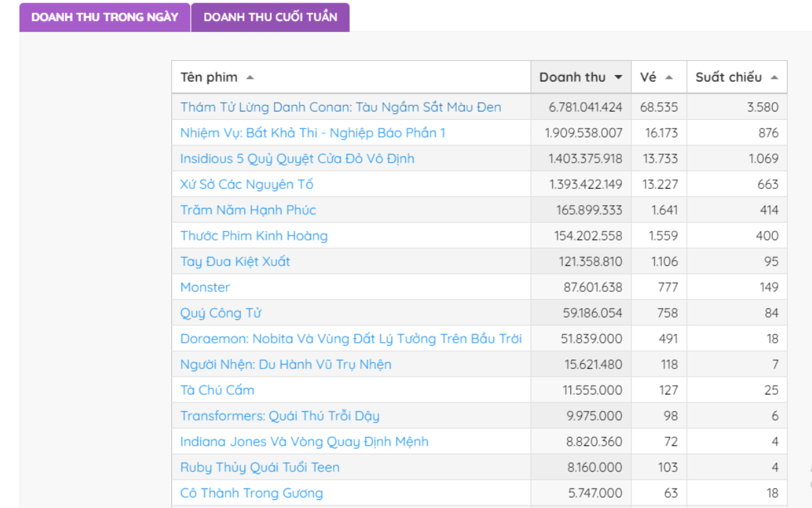Image resolution: width=812 pixels, height=508 pixels.
Task: Select showtimes value 1.069
Action: point(763,158)
